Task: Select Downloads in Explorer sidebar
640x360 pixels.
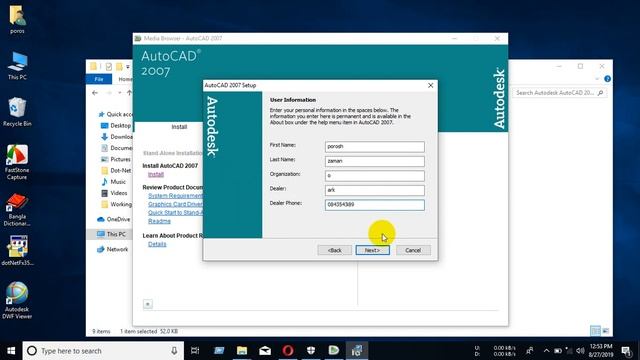Action: (117, 137)
